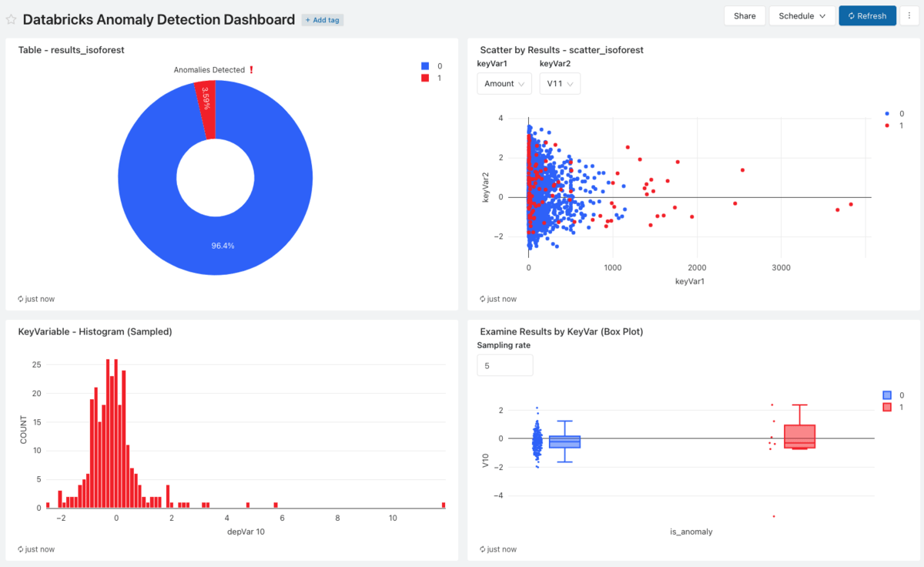Click refresh icon under the donut chart
Viewport: 924px width, 567px height.
tap(21, 299)
